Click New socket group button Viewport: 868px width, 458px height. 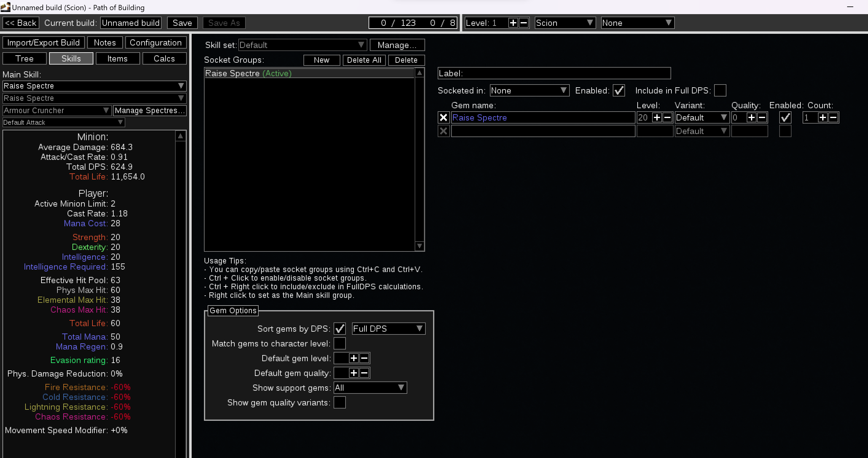[322, 60]
